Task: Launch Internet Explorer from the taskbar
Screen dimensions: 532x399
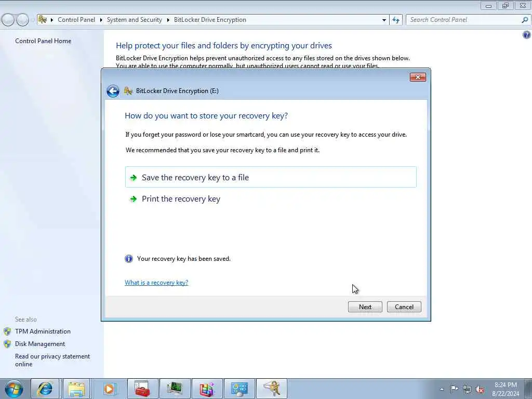Action: (x=45, y=389)
